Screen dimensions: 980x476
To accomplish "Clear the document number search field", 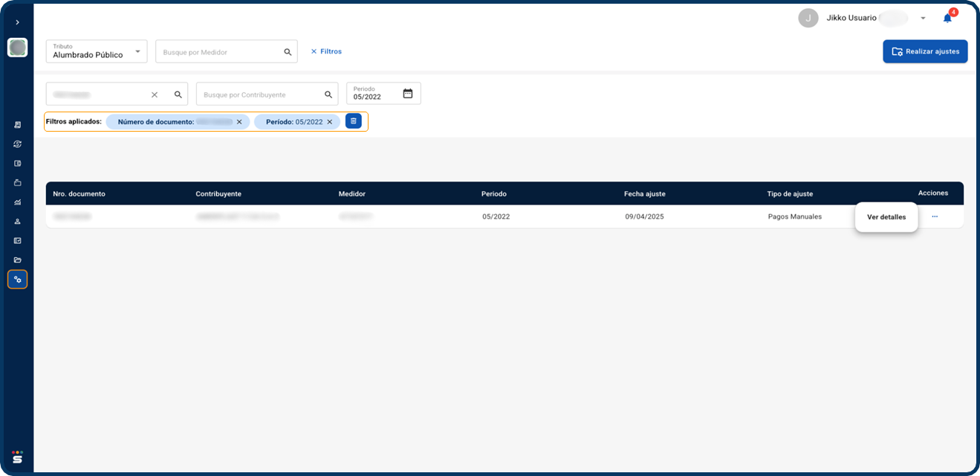I will click(x=155, y=94).
